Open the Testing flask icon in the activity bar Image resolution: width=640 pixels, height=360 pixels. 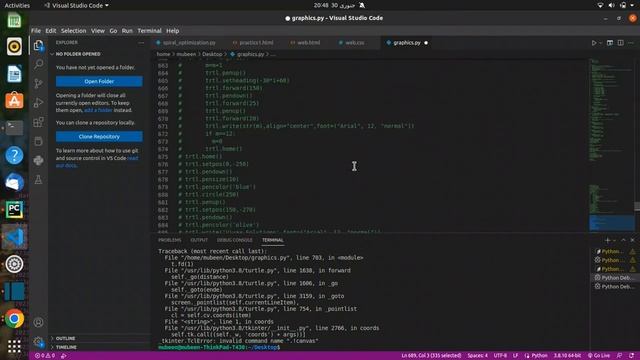[x=38, y=180]
